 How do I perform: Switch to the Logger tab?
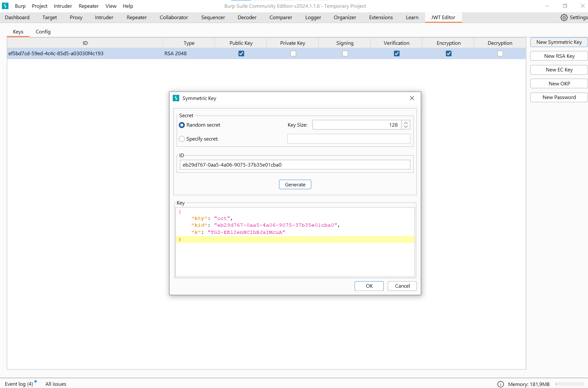(x=313, y=18)
